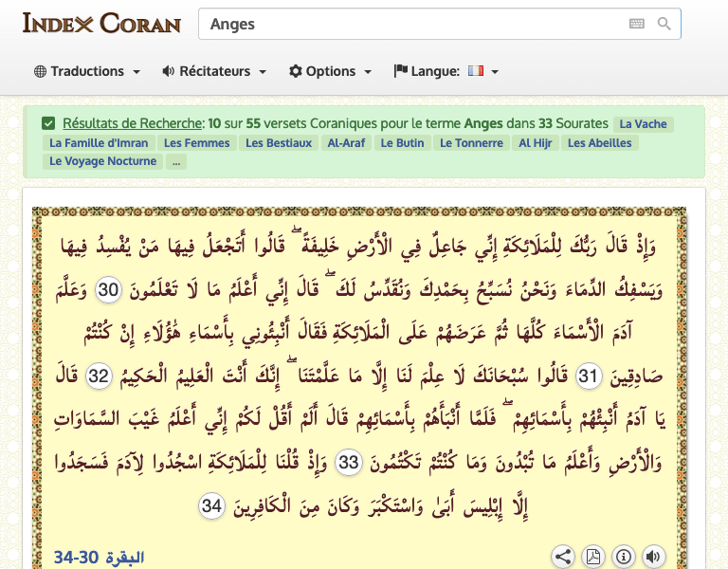Choose the Le Butin sourate tag
The height and width of the screenshot is (569, 728).
(x=402, y=142)
